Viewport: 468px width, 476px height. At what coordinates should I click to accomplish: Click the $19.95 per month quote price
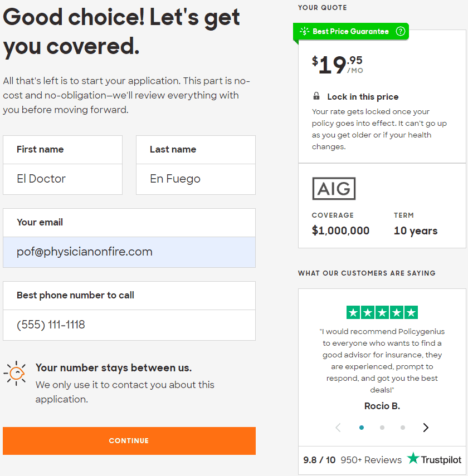click(337, 65)
